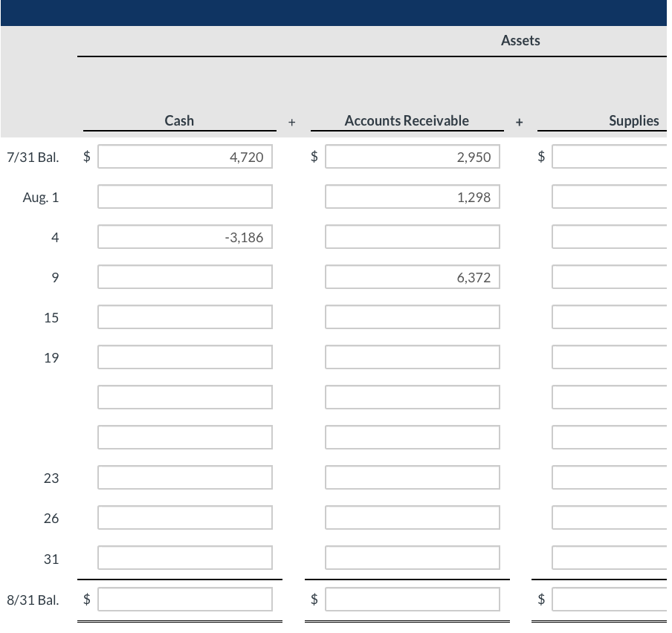Select the field containing 1,298
The height and width of the screenshot is (633, 672).
412,196
